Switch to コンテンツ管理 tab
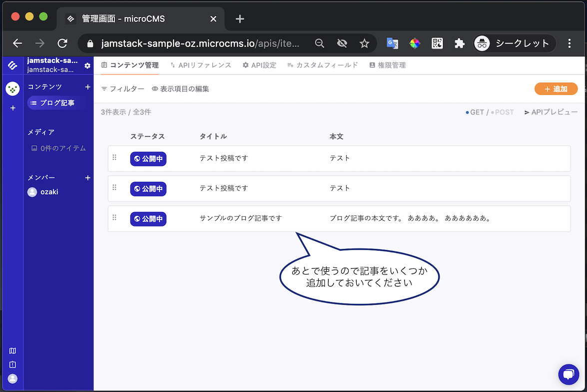The image size is (587, 392). (x=130, y=65)
